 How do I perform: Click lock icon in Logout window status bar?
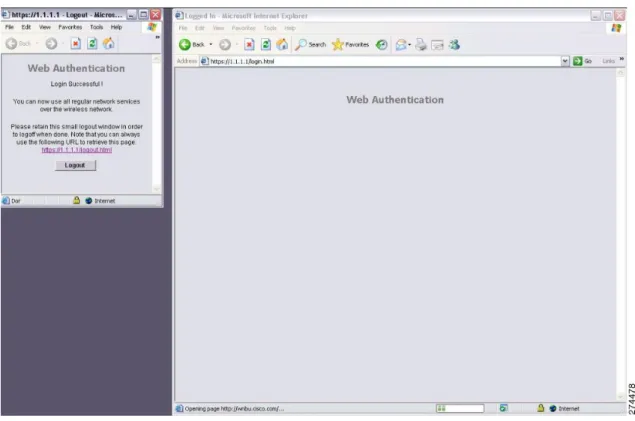click(x=76, y=200)
